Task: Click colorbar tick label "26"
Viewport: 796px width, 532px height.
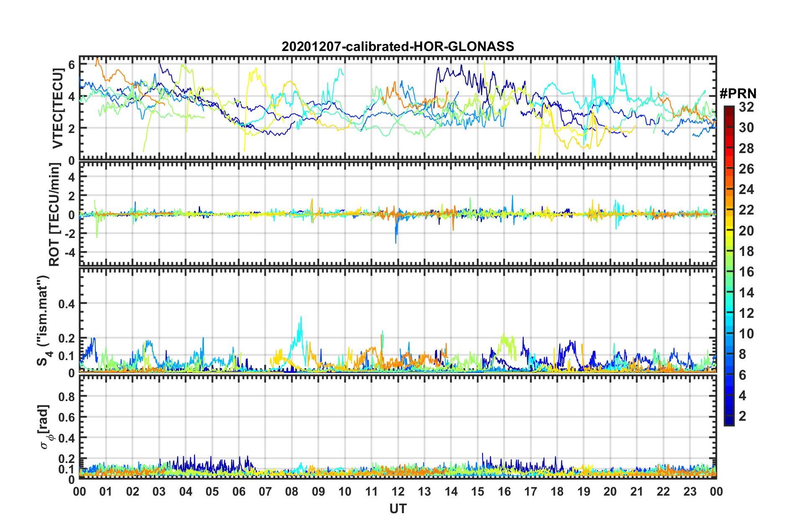Action: (746, 169)
